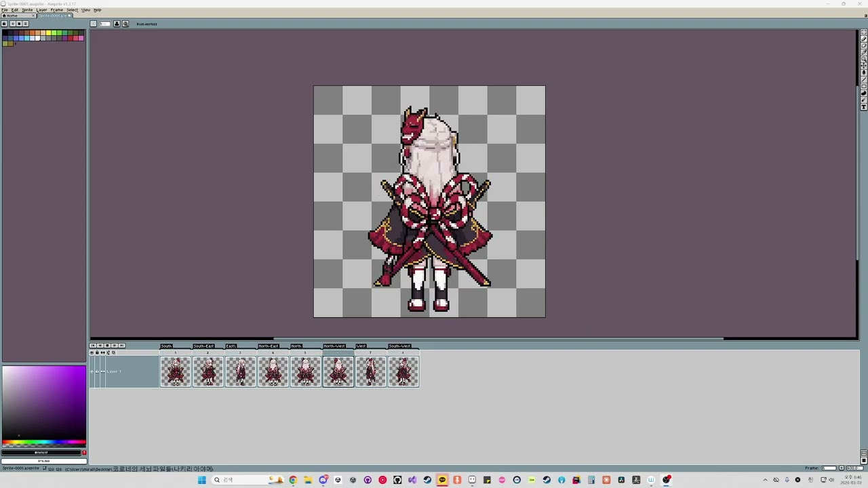This screenshot has height=488, width=868.
Task: Select frame 1 cel thumbnail
Action: coord(176,372)
